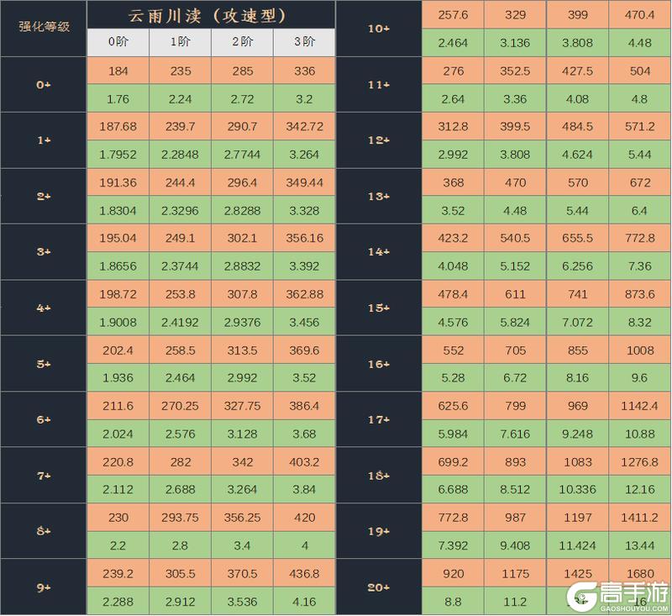Click the cell showing 11.424
Image resolution: width=672 pixels, height=616 pixels.
(577, 545)
